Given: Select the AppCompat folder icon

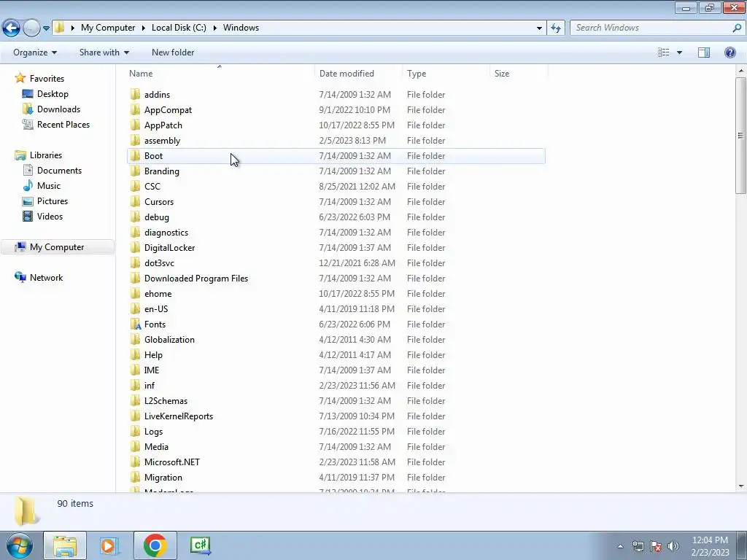Looking at the screenshot, I should point(135,109).
